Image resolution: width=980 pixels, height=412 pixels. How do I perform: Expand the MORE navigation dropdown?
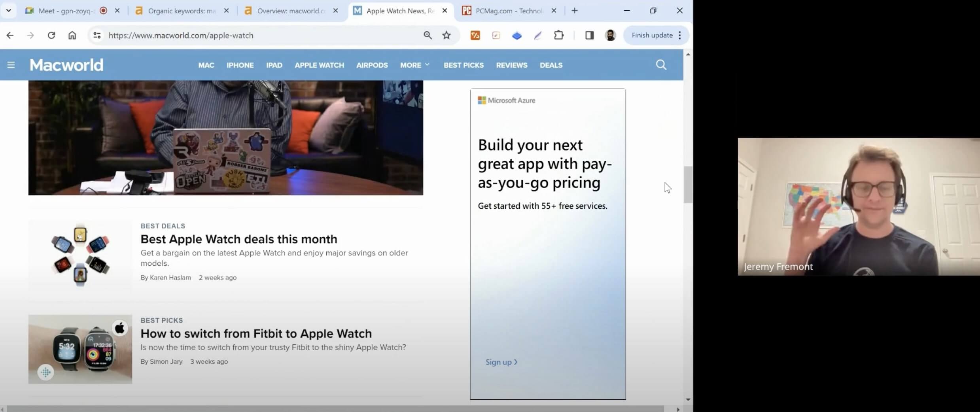point(414,65)
